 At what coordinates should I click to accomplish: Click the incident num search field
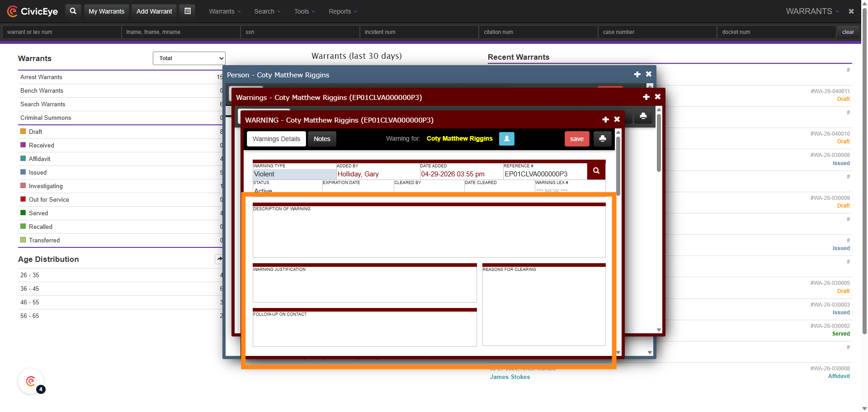click(419, 32)
